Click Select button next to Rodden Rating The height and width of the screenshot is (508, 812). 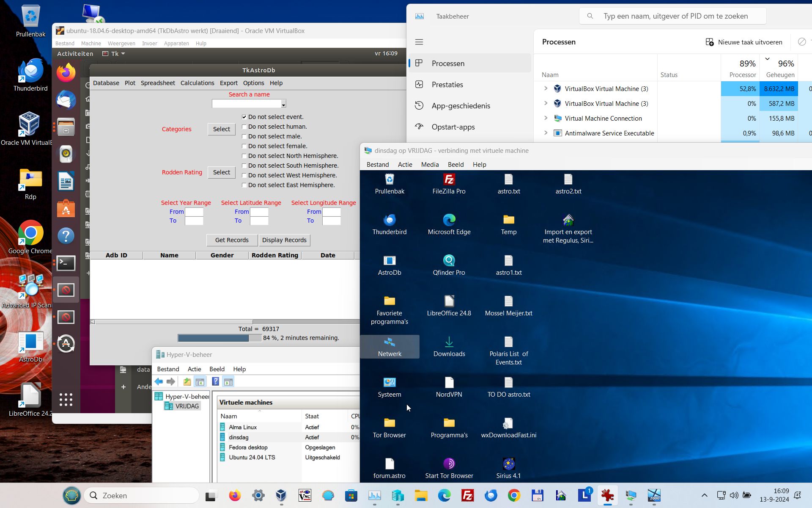point(221,172)
